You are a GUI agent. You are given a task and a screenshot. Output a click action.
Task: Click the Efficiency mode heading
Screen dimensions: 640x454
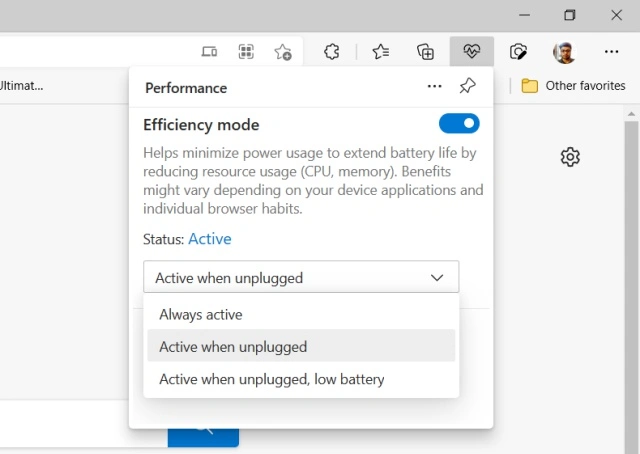pyautogui.click(x=201, y=125)
